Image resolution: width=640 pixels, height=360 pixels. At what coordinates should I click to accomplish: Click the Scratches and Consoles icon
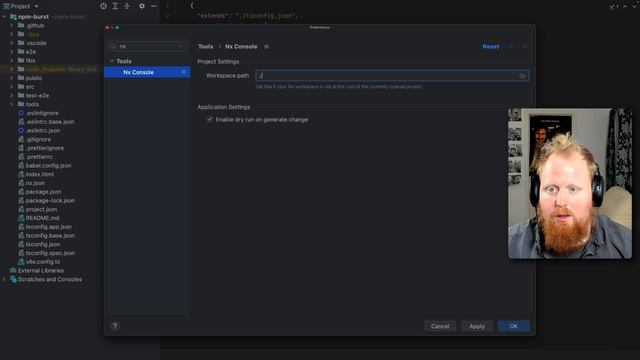13,279
